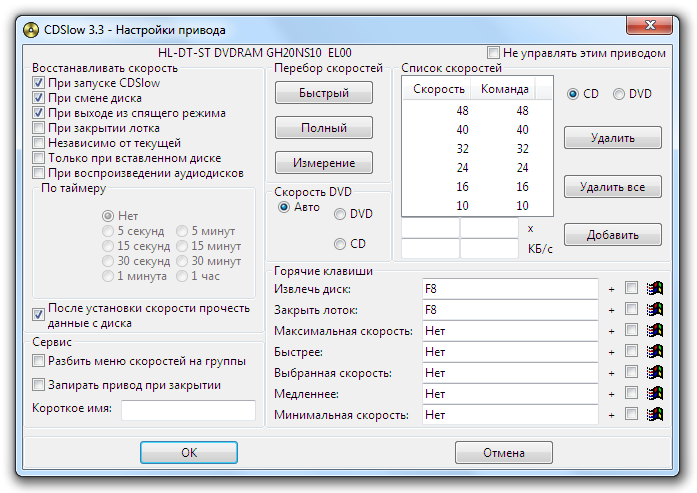The width and height of the screenshot is (697, 493).
Task: Click the Команда column header
Action: (x=504, y=89)
